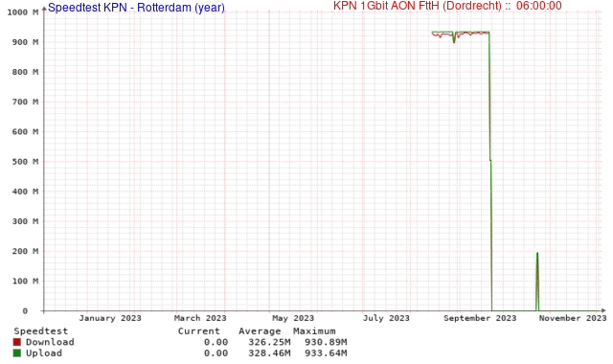Image resolution: width=613 pixels, height=364 pixels.
Task: Click the green 200 M spike in October
Action: pyautogui.click(x=537, y=282)
